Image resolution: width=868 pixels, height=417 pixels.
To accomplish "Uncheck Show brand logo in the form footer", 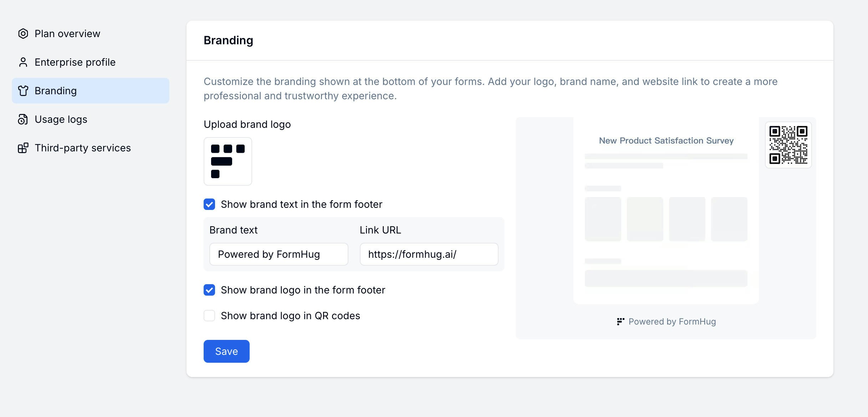I will [209, 290].
